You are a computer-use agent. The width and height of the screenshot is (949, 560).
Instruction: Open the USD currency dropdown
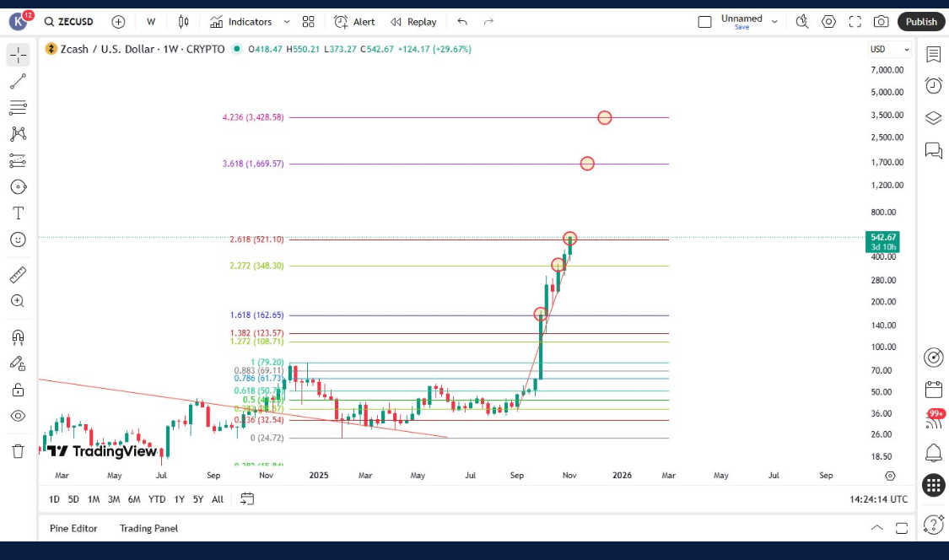tap(890, 49)
